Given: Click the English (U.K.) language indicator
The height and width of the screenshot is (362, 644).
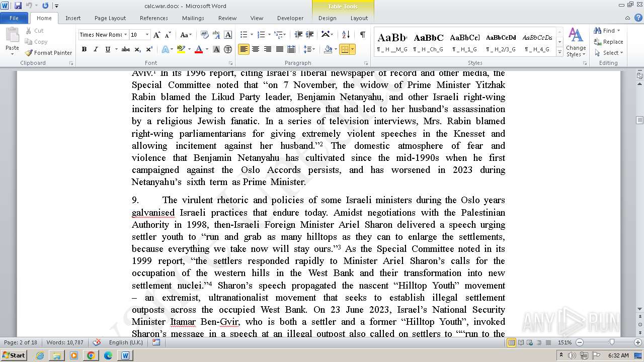Looking at the screenshot, I should point(126,342).
